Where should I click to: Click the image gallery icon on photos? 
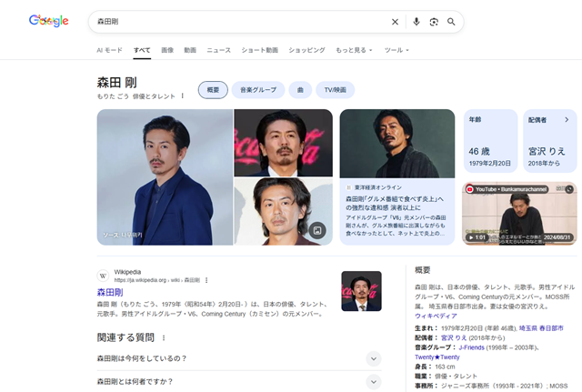click(316, 230)
